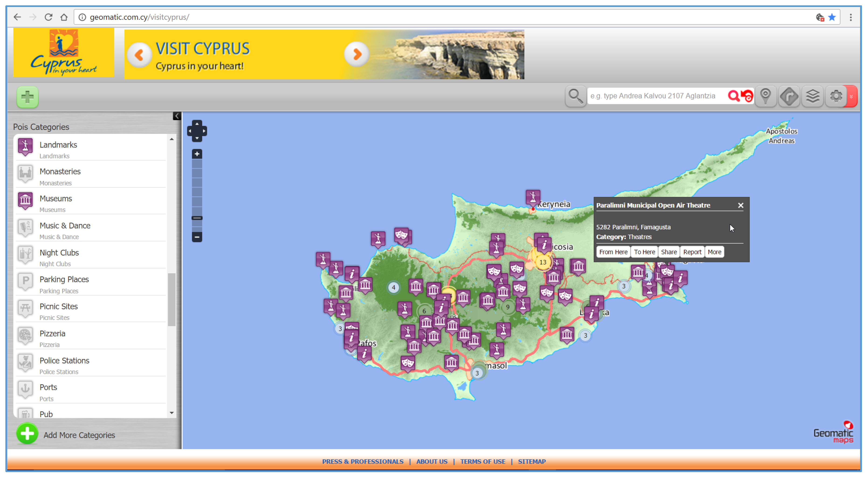Open settings gear in map toolbar
This screenshot has width=868, height=477.
pos(836,96)
